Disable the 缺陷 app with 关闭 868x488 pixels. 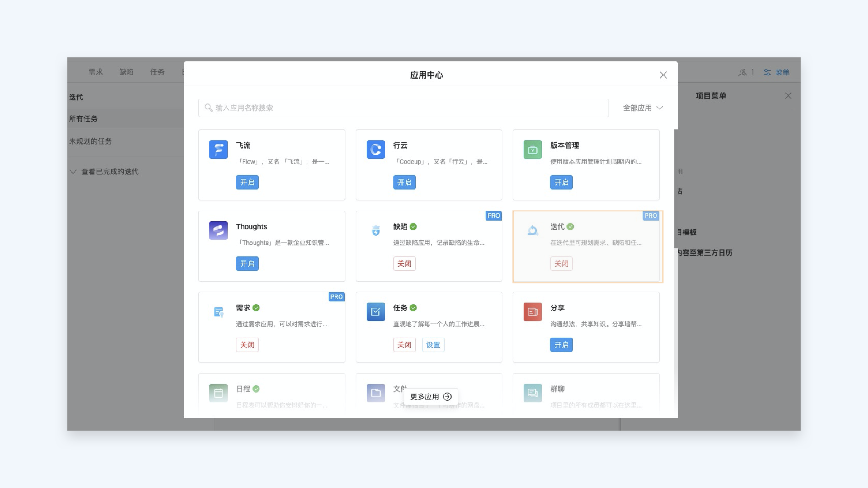[405, 263]
